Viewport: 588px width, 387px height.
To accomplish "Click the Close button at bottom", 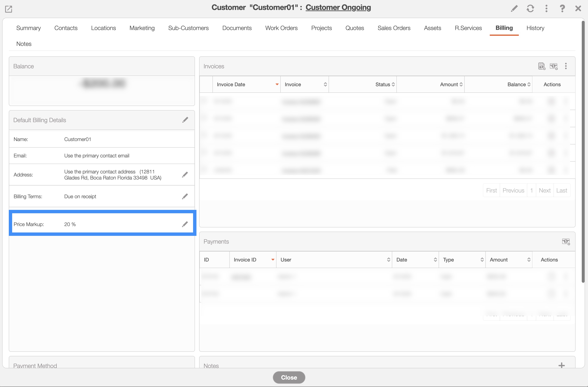I will 289,377.
